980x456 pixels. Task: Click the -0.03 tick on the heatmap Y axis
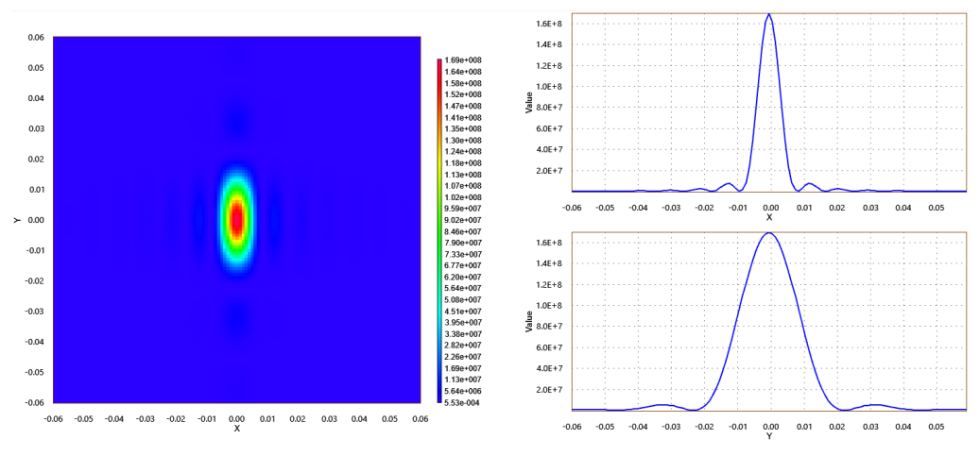click(x=34, y=311)
